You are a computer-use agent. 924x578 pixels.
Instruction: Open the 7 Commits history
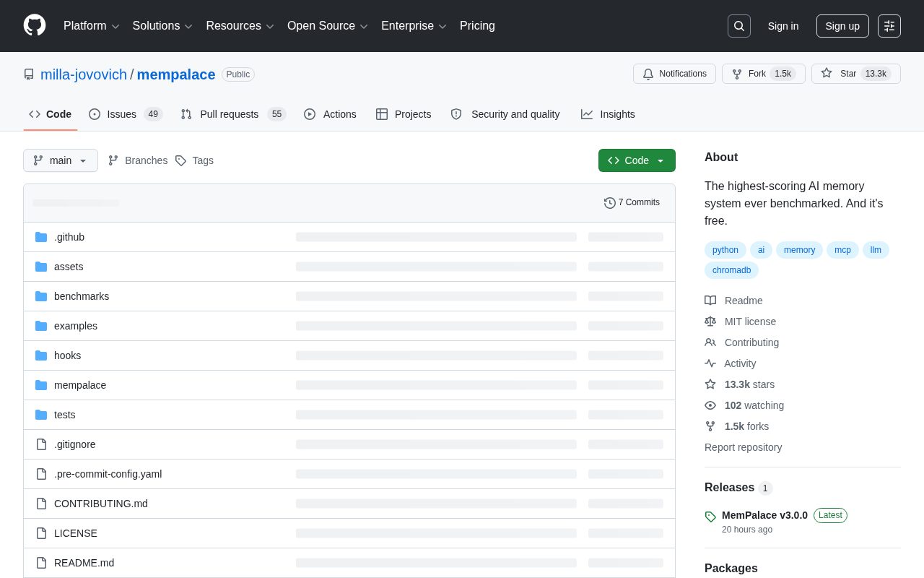click(x=632, y=202)
